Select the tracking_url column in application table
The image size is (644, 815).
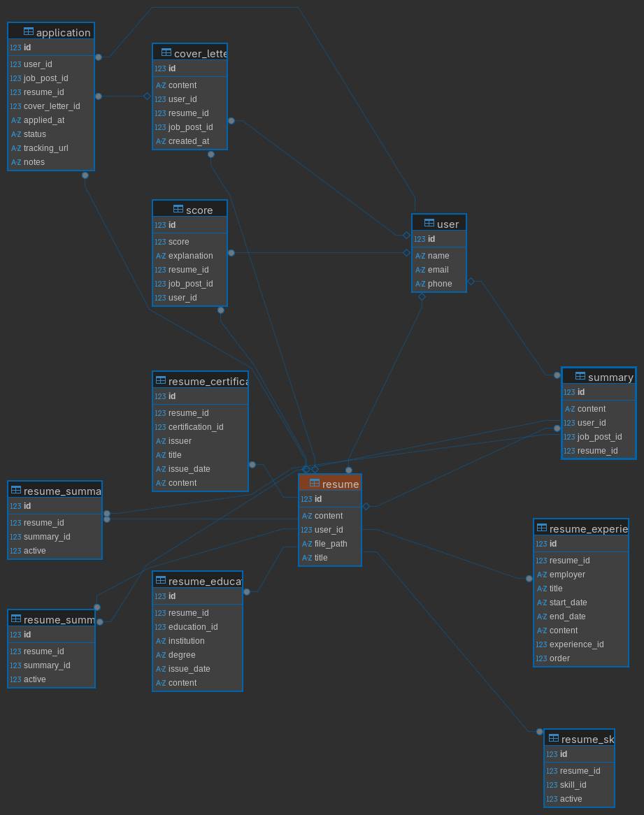(x=45, y=148)
